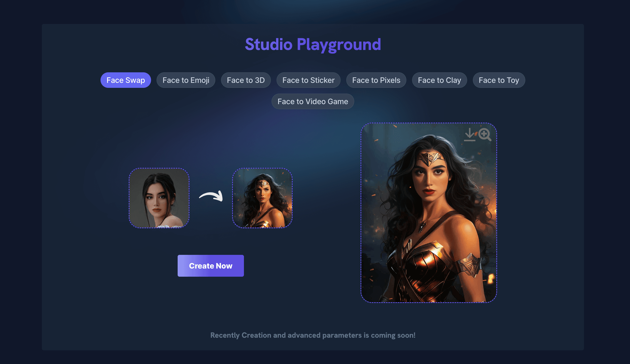Open the Face to 3D mode

point(246,80)
